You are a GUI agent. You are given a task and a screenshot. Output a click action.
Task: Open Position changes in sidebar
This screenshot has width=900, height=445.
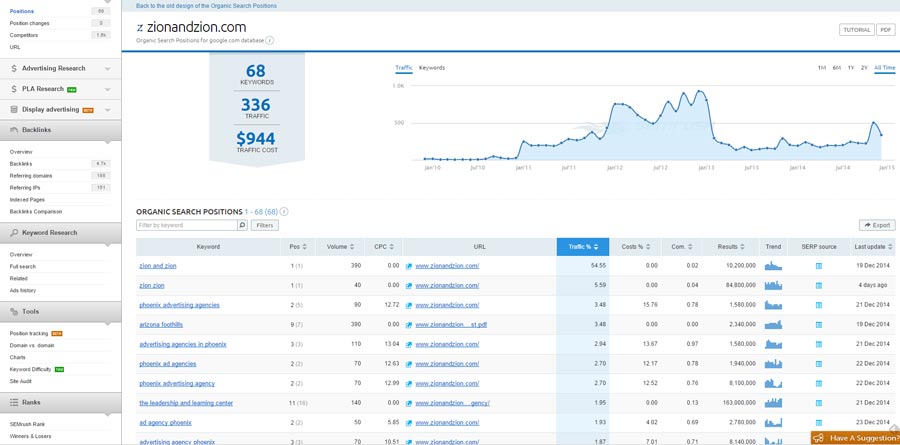click(29, 24)
